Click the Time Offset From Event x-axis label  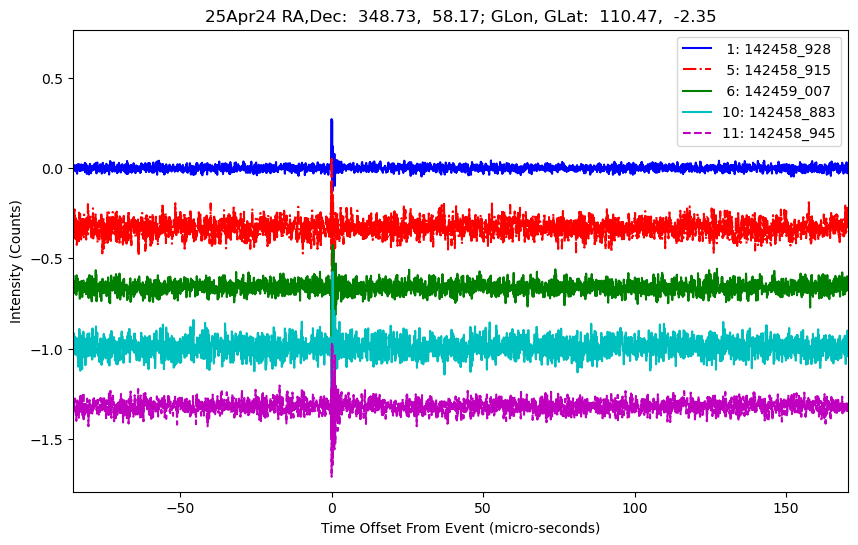click(x=460, y=528)
